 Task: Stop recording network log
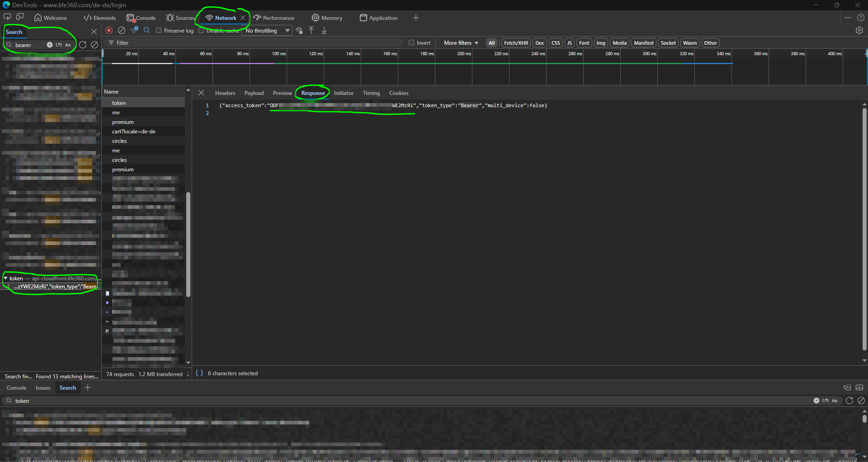click(x=109, y=30)
